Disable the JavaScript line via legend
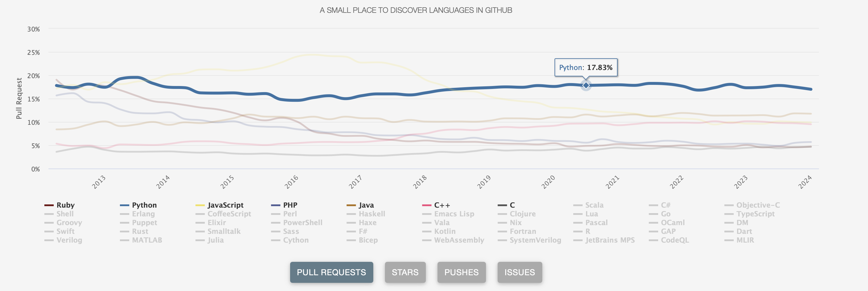 (225, 205)
